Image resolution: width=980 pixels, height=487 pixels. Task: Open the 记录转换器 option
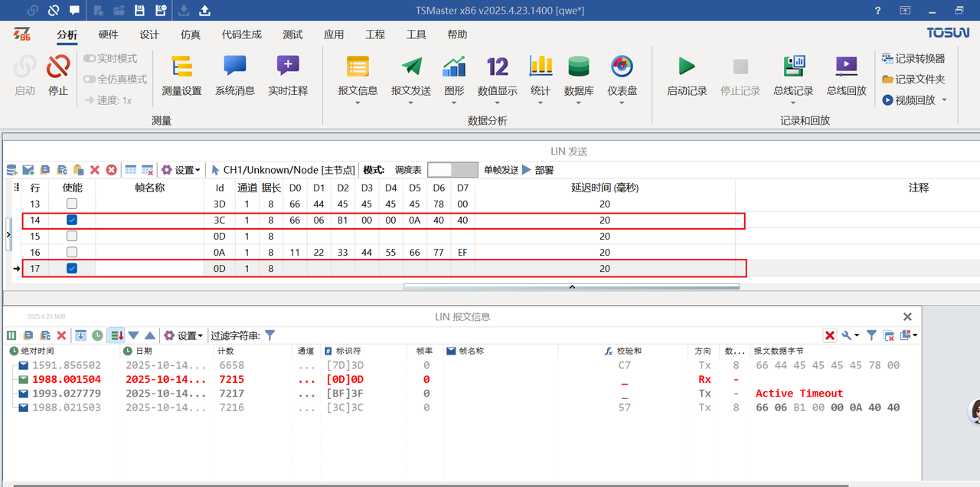click(916, 60)
